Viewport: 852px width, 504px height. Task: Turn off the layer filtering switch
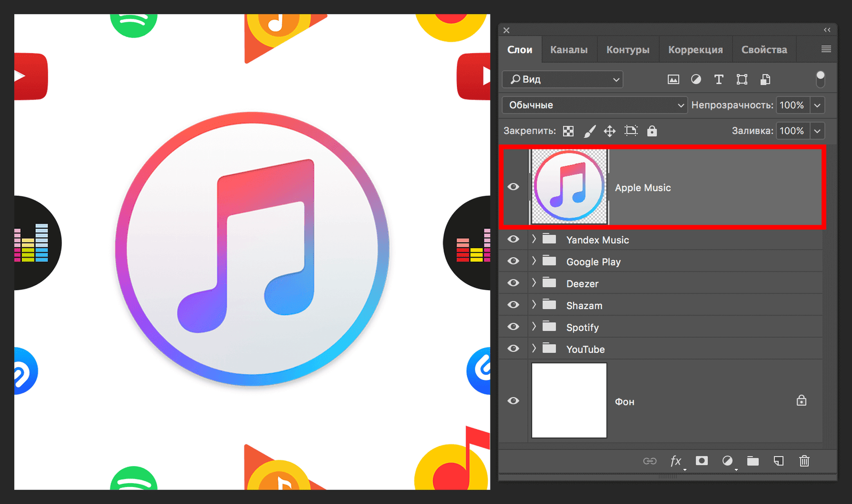pyautogui.click(x=820, y=79)
